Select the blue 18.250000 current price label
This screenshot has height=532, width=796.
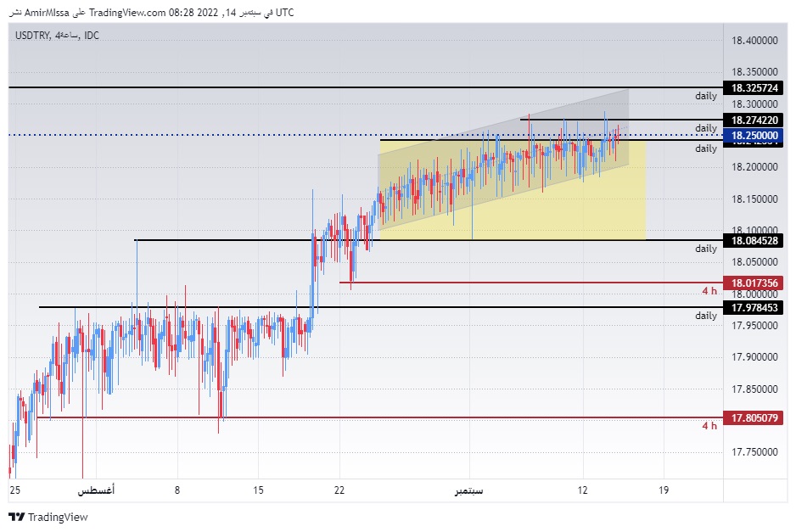click(x=754, y=134)
